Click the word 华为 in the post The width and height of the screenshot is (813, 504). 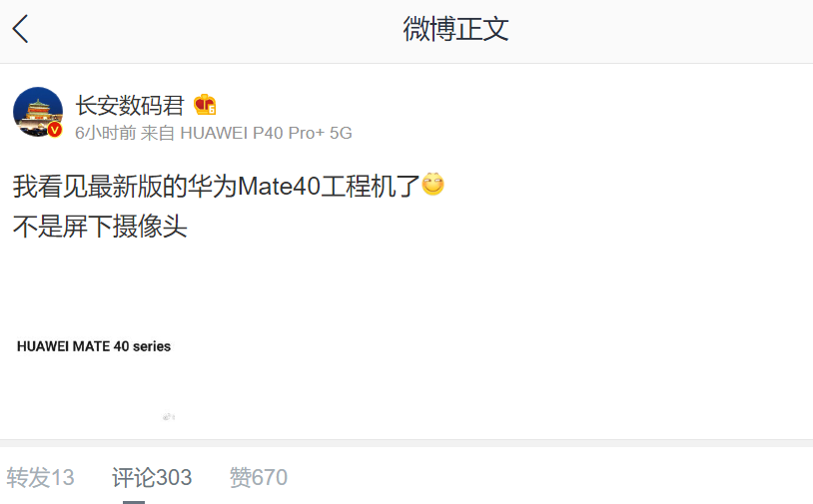212,186
